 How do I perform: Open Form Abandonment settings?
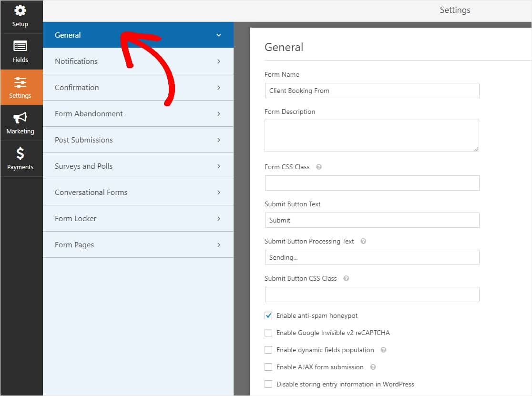(x=138, y=113)
